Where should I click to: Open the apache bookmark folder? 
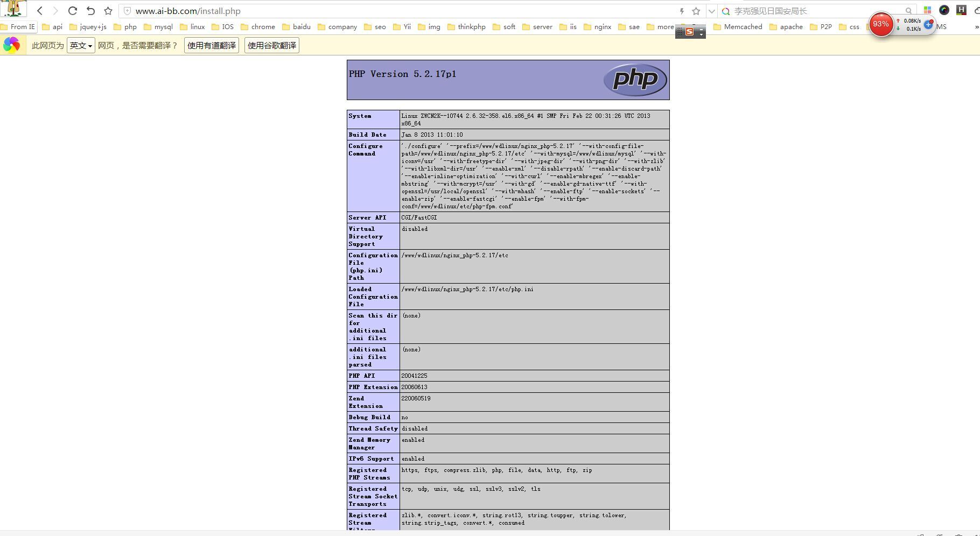coord(786,26)
